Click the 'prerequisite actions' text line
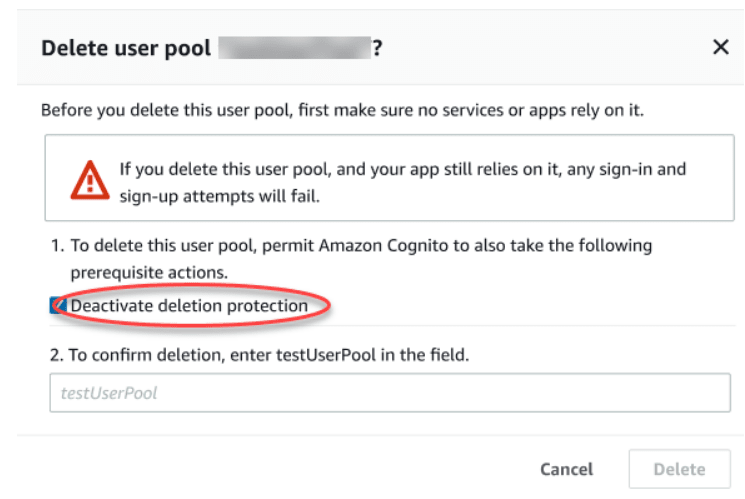Screen dimensions: 745x499 149,272
